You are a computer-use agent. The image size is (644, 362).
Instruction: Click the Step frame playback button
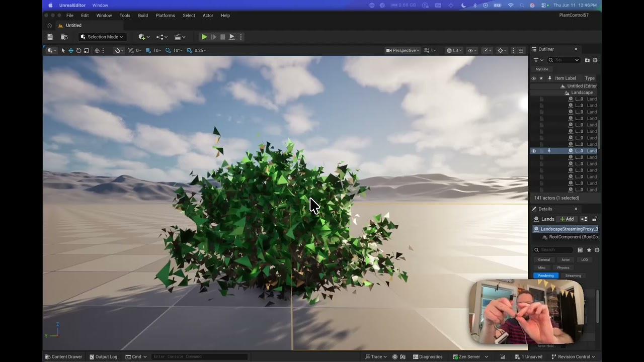[213, 37]
